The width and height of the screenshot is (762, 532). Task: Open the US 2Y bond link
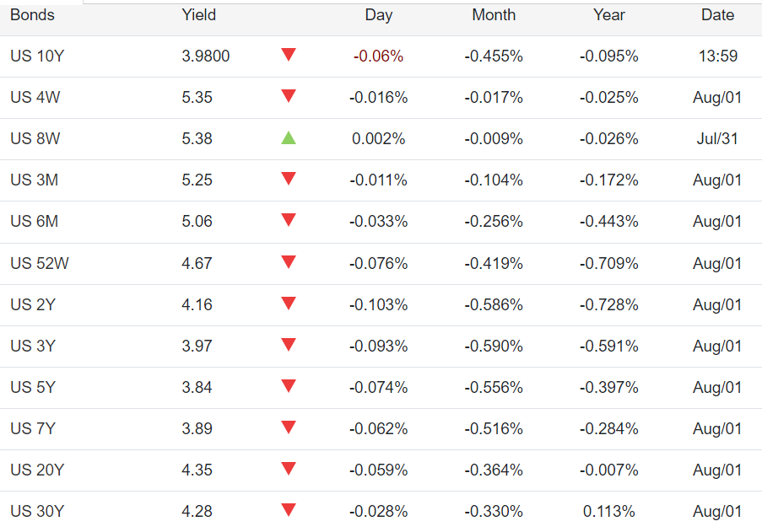33,304
